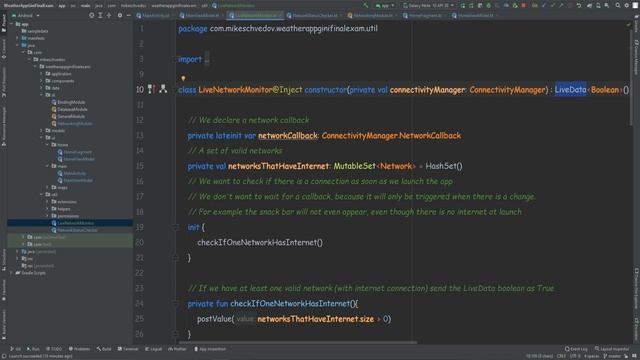
Task: Click the Git push arrow icon
Action: pos(562,5)
